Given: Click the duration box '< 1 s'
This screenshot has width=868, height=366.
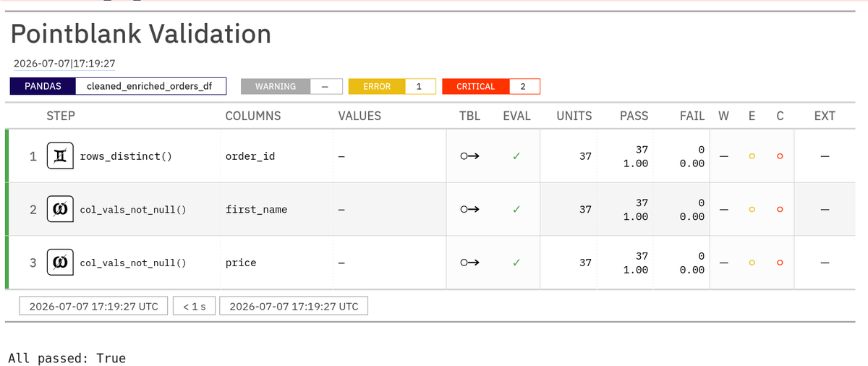Looking at the screenshot, I should click(x=194, y=306).
